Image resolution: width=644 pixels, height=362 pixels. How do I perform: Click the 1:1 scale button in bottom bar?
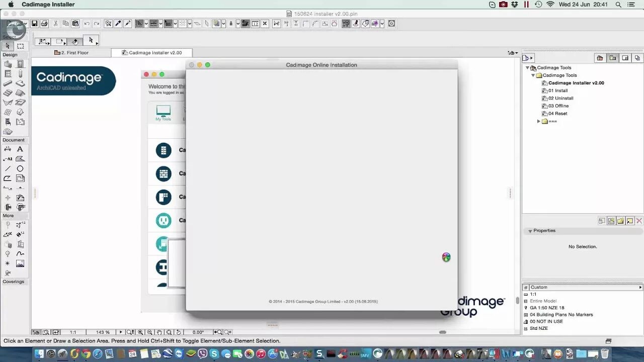pyautogui.click(x=73, y=332)
